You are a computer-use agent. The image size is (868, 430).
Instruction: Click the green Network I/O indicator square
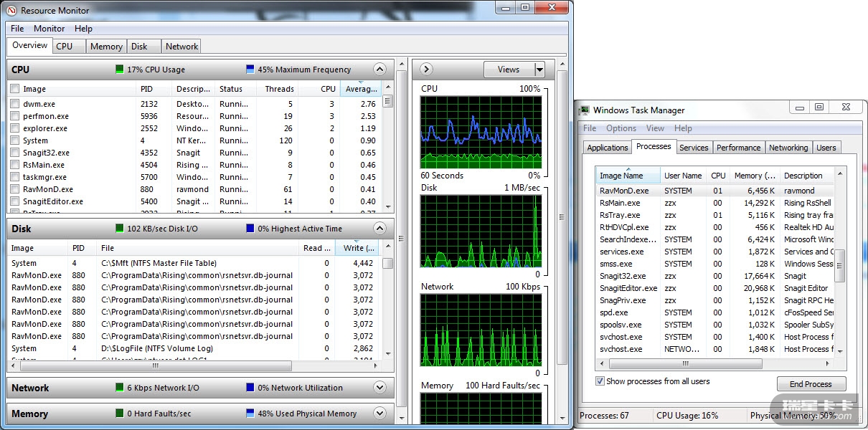(120, 388)
